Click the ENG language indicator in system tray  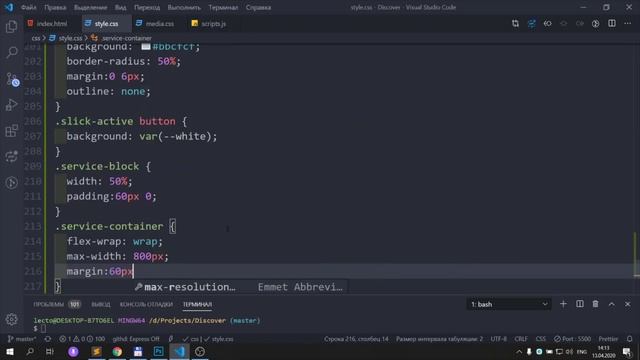(582, 351)
